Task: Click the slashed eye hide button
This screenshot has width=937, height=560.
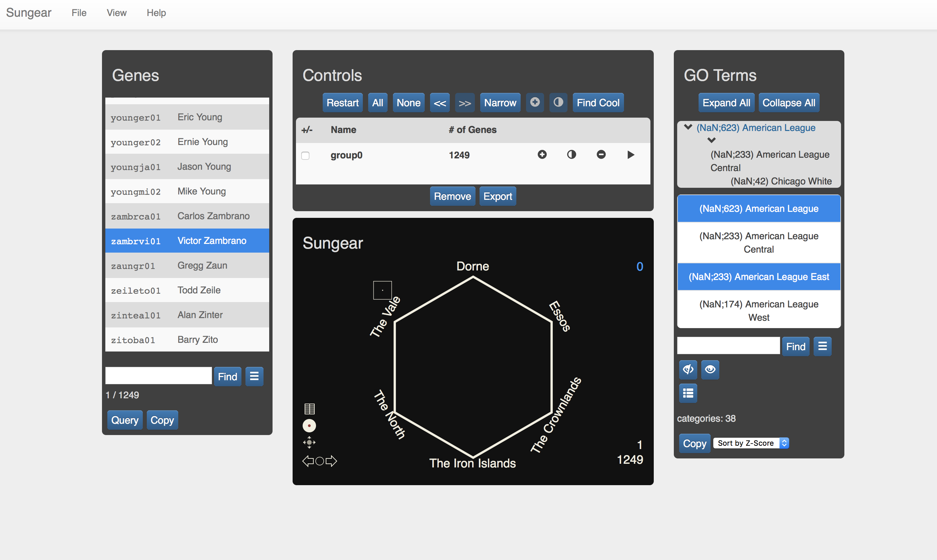Action: [x=688, y=369]
